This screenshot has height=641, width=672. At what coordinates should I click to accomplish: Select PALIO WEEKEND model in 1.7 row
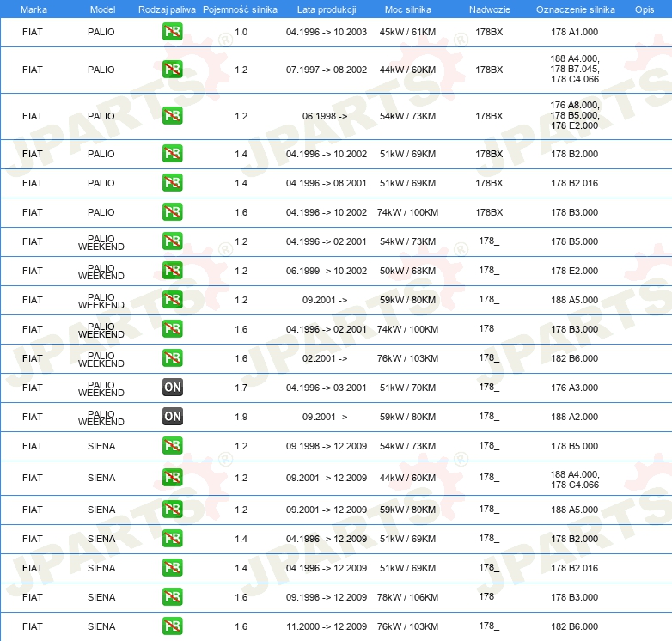tap(101, 388)
